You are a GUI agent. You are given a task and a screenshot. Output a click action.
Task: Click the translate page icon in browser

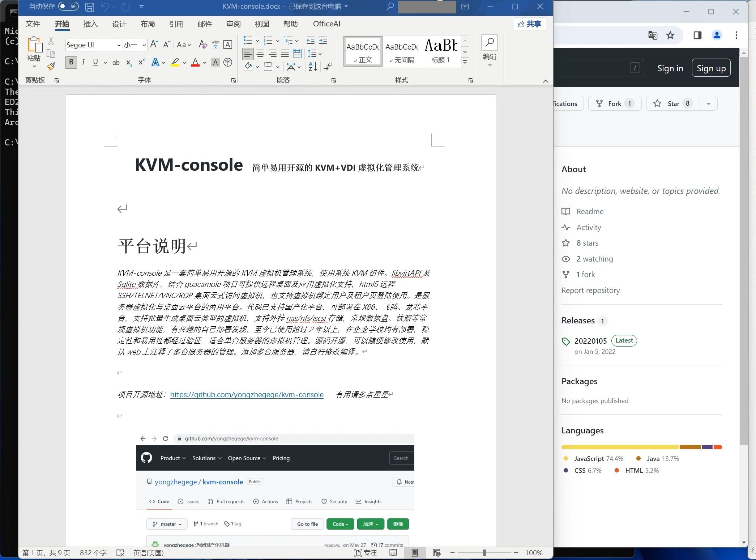point(653,35)
